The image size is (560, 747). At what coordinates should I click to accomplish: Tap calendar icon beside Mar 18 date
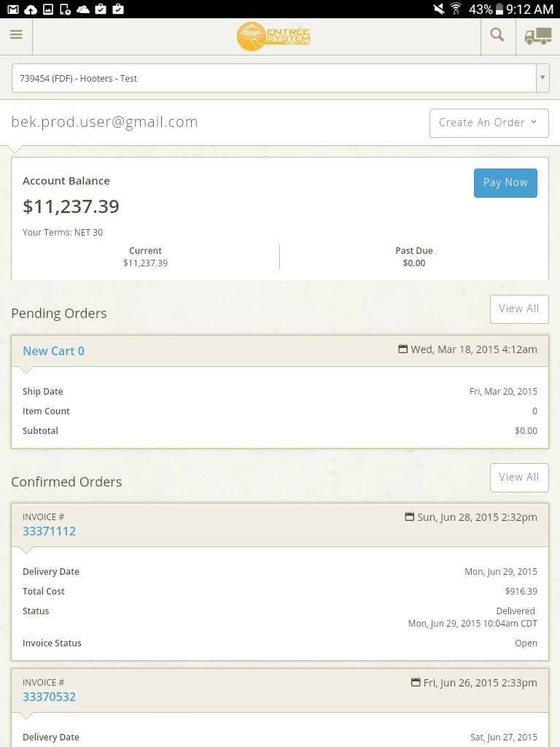coord(402,349)
